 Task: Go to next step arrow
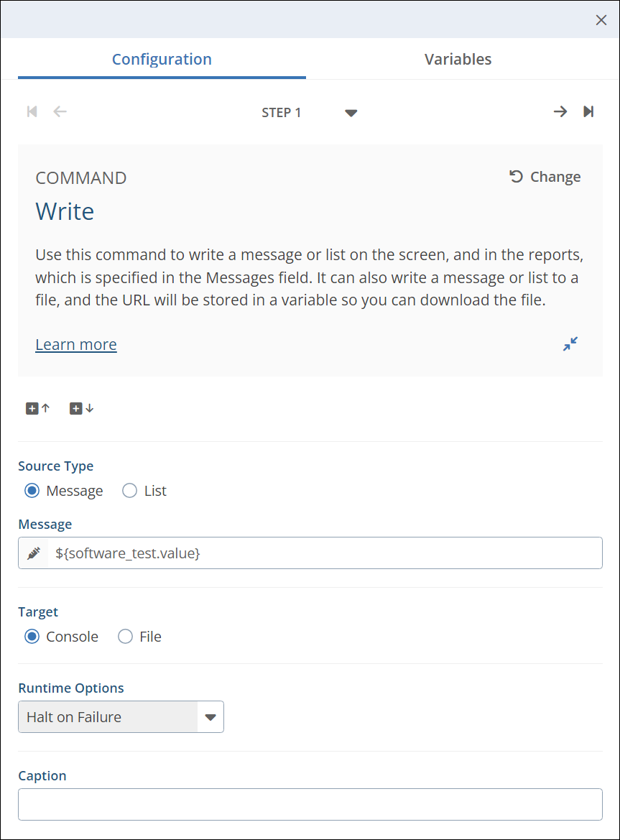click(x=560, y=111)
